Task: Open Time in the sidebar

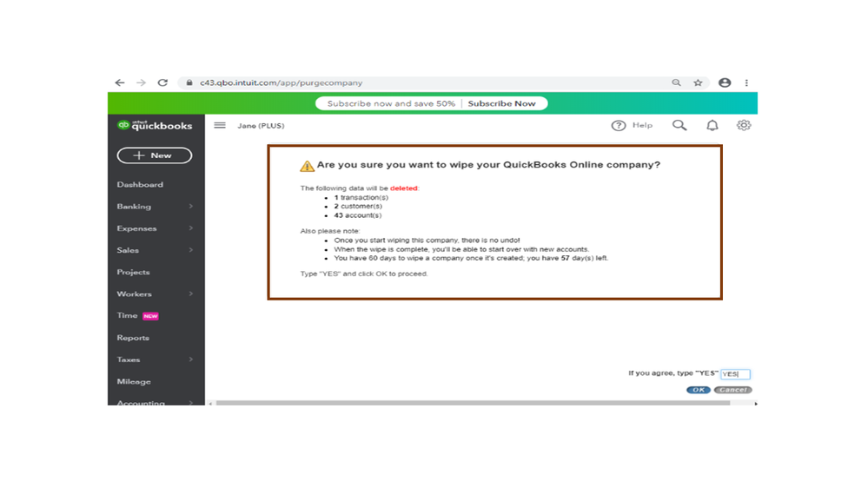Action: (127, 315)
